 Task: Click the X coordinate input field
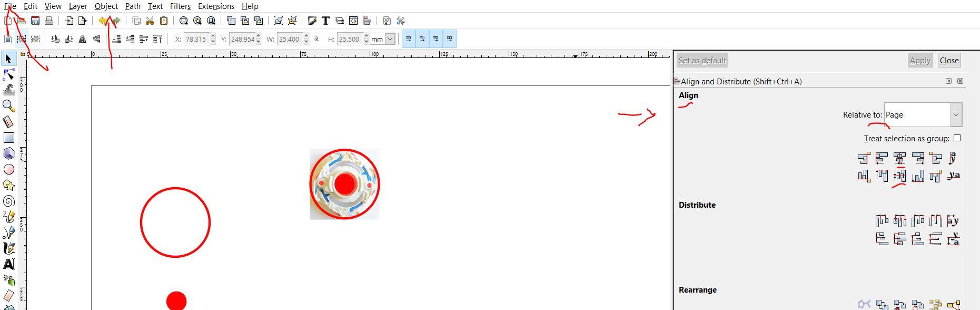coord(196,39)
